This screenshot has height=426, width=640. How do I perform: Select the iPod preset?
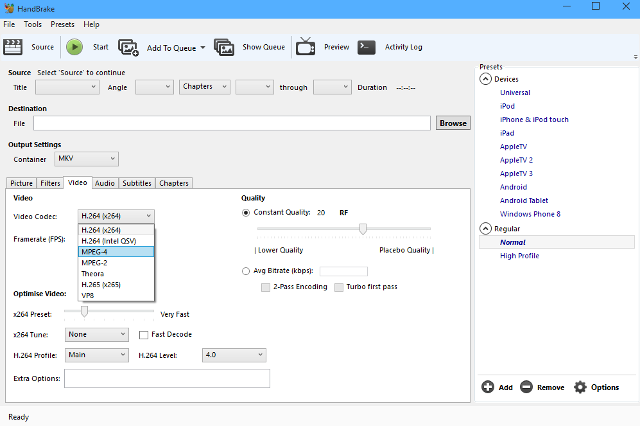click(507, 106)
